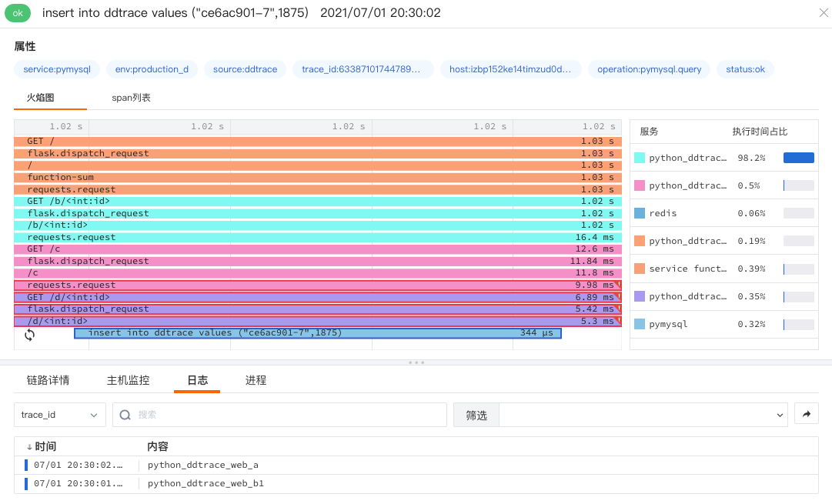The width and height of the screenshot is (832, 504).
Task: Click the redis service color swatch
Action: 640,213
